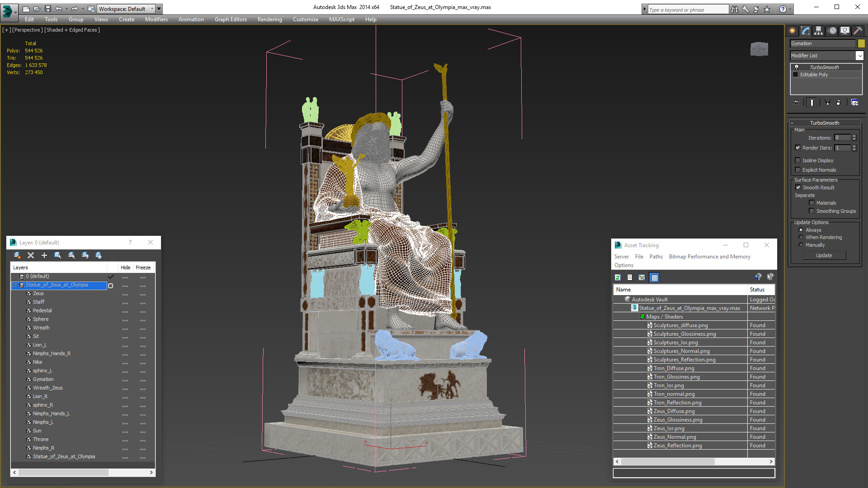Expand the Editable Poly plus sign in stack
Screen dimensions: 868x488
click(x=795, y=75)
